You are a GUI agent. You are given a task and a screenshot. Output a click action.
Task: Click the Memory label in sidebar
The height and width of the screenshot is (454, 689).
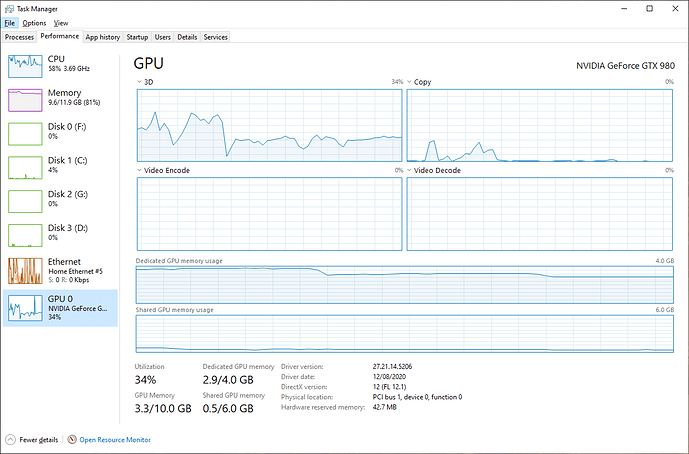[65, 93]
